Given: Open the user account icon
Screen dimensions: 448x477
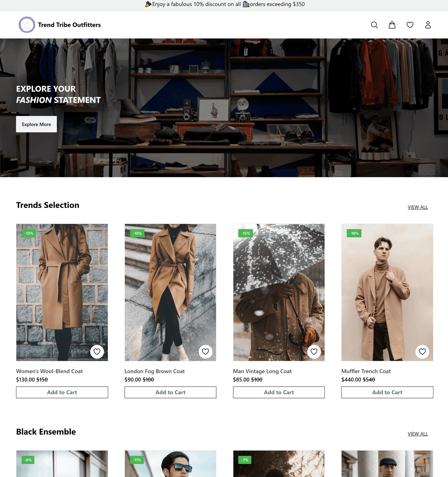Looking at the screenshot, I should click(428, 25).
